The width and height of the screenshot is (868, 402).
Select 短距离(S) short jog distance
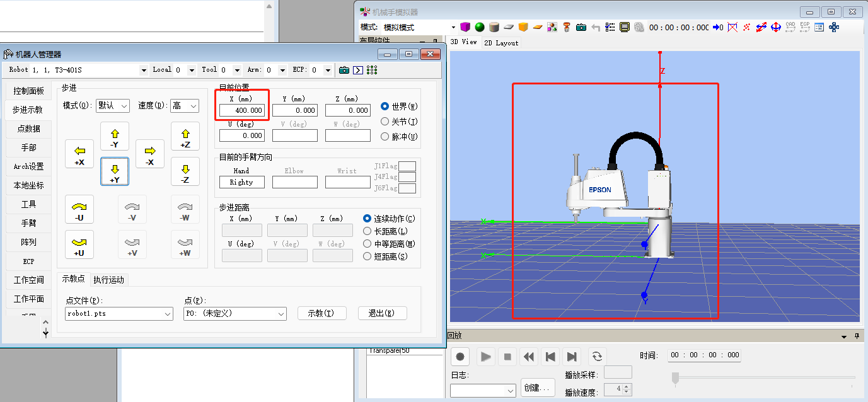(x=367, y=256)
